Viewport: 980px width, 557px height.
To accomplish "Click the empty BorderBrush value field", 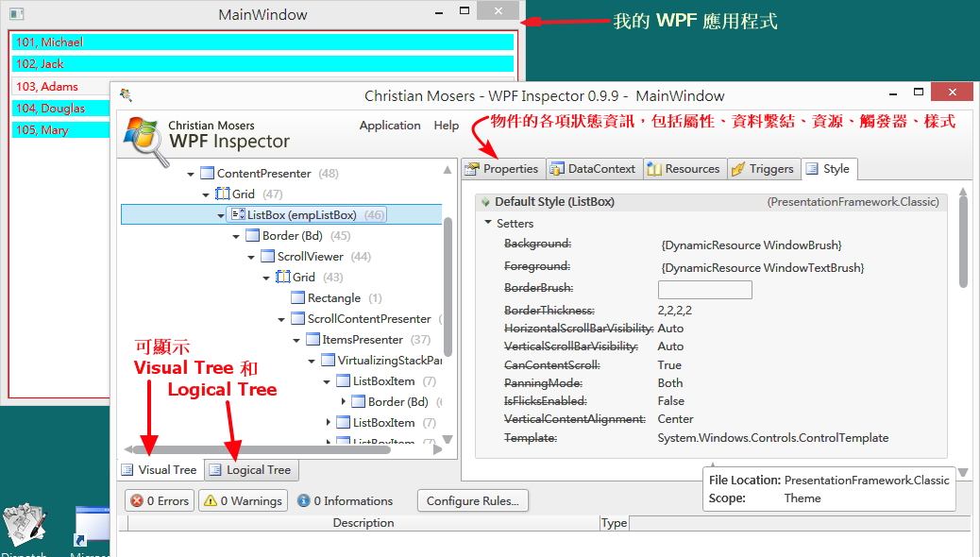I will click(x=704, y=289).
